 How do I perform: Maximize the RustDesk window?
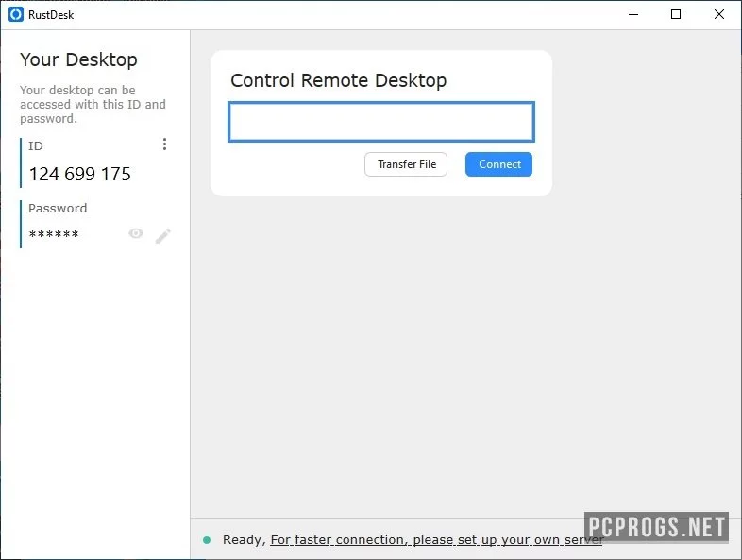(x=676, y=15)
